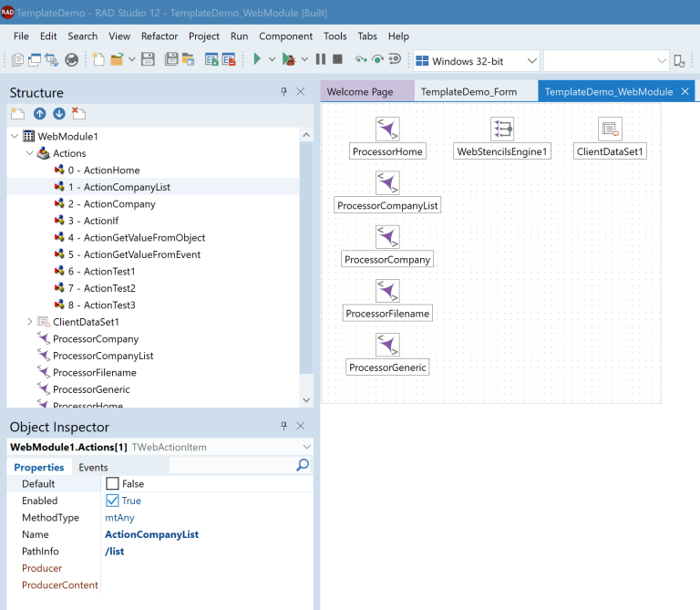Select ProcessorCompany component icon on designer

point(387,237)
